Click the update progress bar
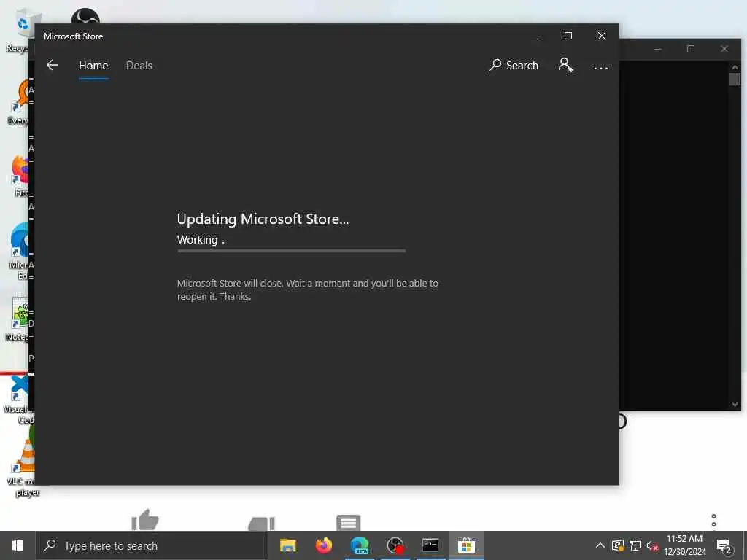 click(292, 251)
